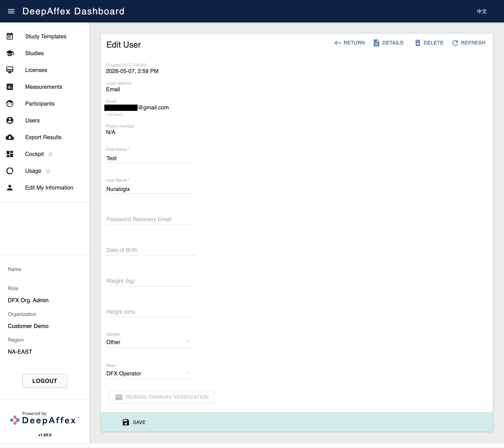Click the Study Templates calendar icon

pos(10,36)
